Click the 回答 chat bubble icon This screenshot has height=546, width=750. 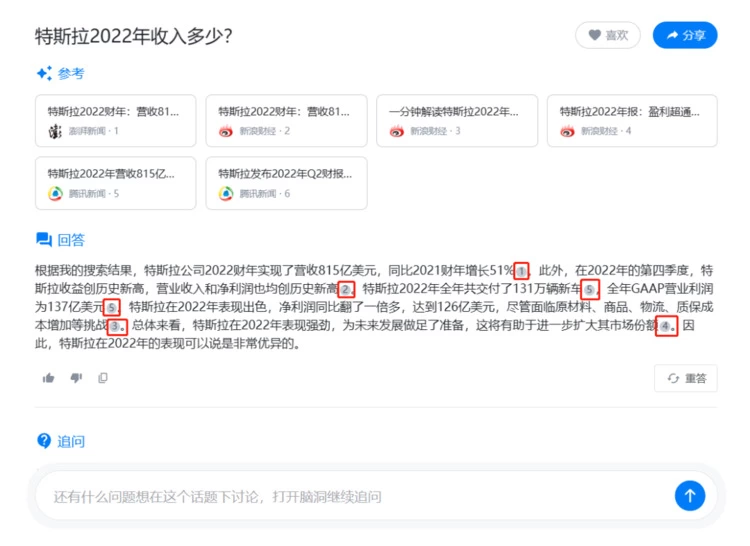pos(44,239)
